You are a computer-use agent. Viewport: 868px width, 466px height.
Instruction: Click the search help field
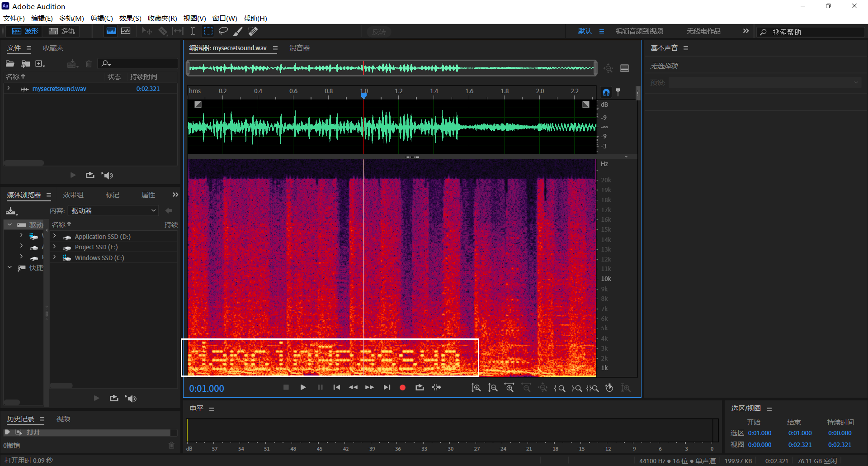tap(811, 32)
